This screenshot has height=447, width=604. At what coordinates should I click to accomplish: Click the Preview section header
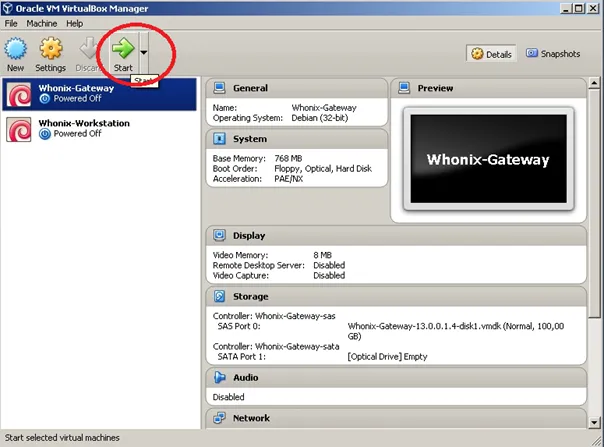[x=488, y=88]
